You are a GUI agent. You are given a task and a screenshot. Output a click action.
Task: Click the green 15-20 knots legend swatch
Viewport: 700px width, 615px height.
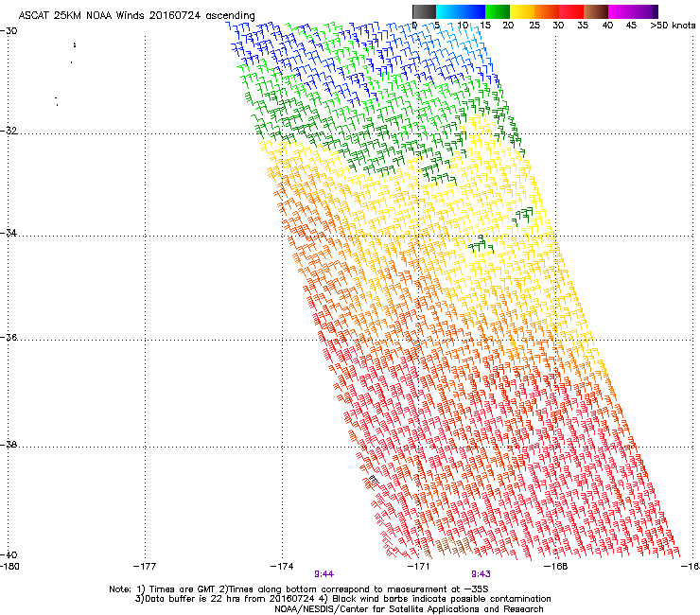(x=498, y=11)
